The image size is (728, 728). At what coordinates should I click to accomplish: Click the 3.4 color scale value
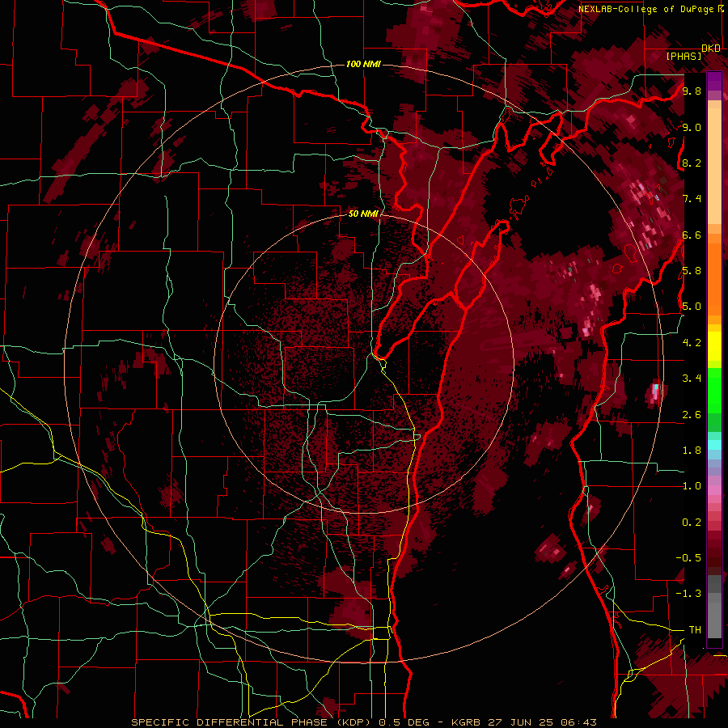pos(692,379)
